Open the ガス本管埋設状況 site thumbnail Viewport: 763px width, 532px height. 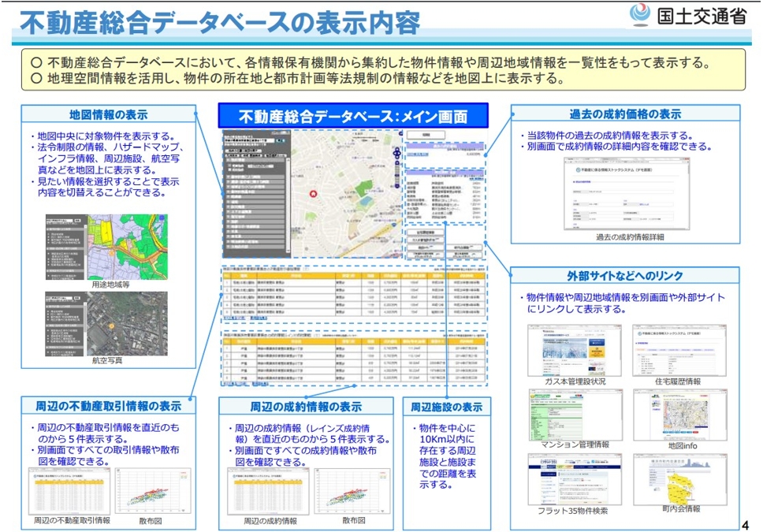(x=574, y=351)
